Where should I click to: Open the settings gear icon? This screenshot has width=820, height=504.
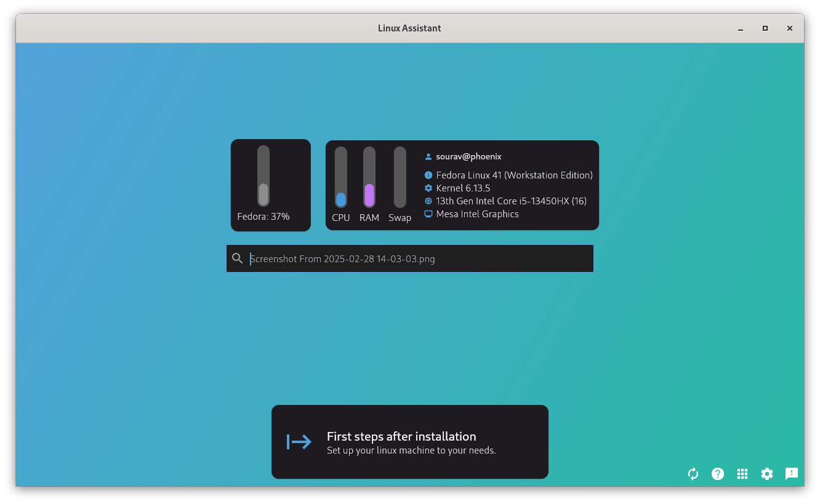[766, 474]
